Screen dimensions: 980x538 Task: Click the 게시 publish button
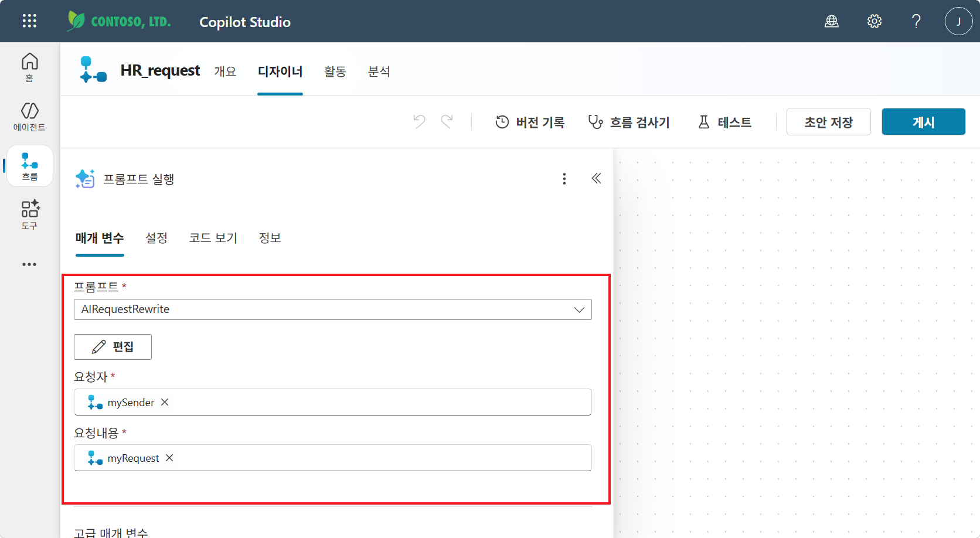coord(923,122)
